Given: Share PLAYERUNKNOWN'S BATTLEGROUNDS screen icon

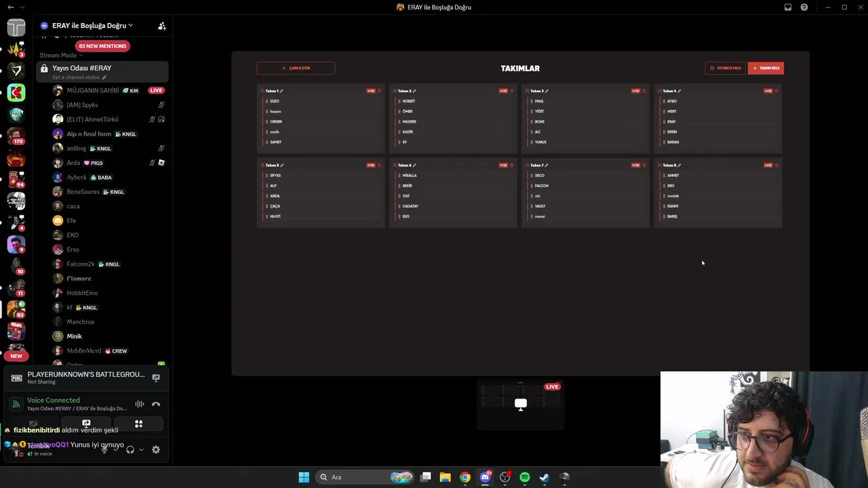Looking at the screenshot, I should pyautogui.click(x=156, y=378).
